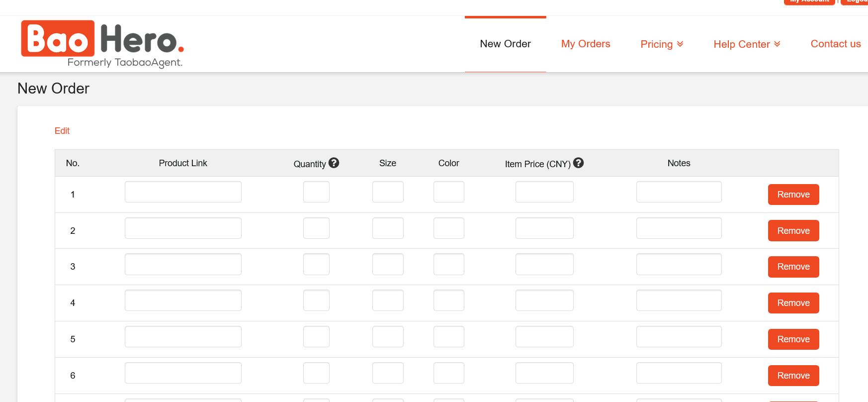Click the Quantity field in row 4

click(316, 301)
